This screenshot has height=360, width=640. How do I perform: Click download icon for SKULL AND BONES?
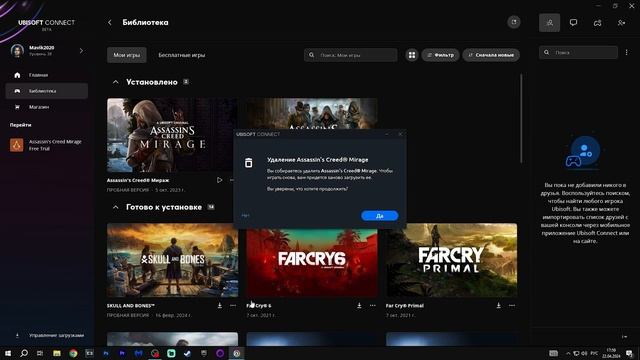(x=220, y=305)
